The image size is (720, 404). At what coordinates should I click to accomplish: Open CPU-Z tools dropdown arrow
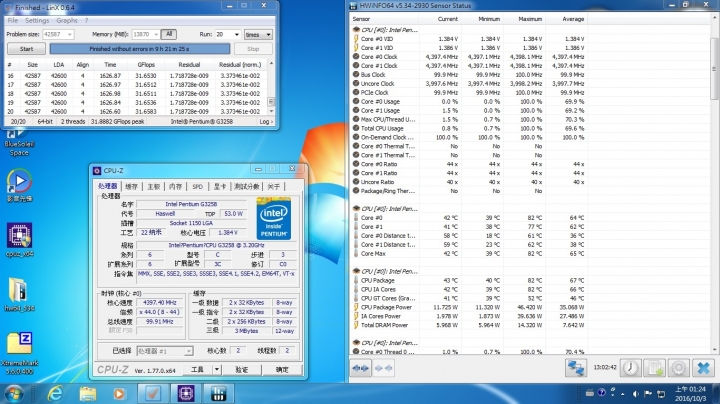217,370
